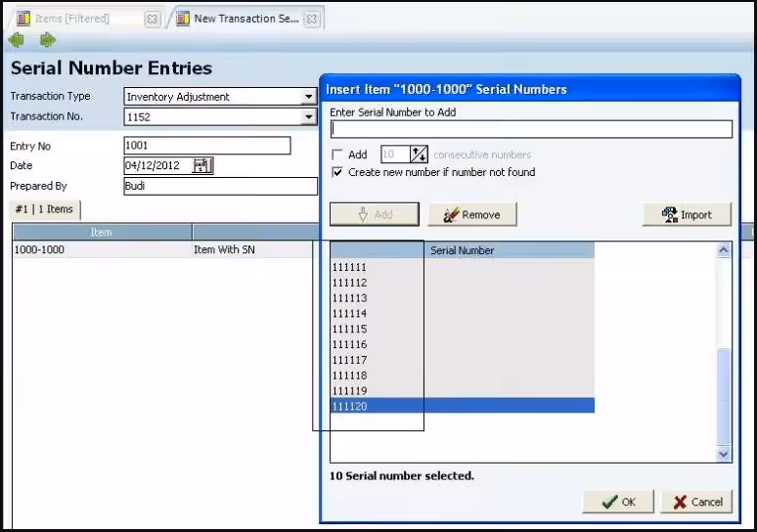
Task: Click the green back arrow icon
Action: pyautogui.click(x=16, y=40)
